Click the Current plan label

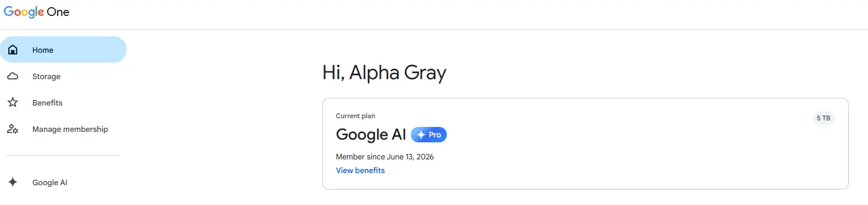pos(355,116)
